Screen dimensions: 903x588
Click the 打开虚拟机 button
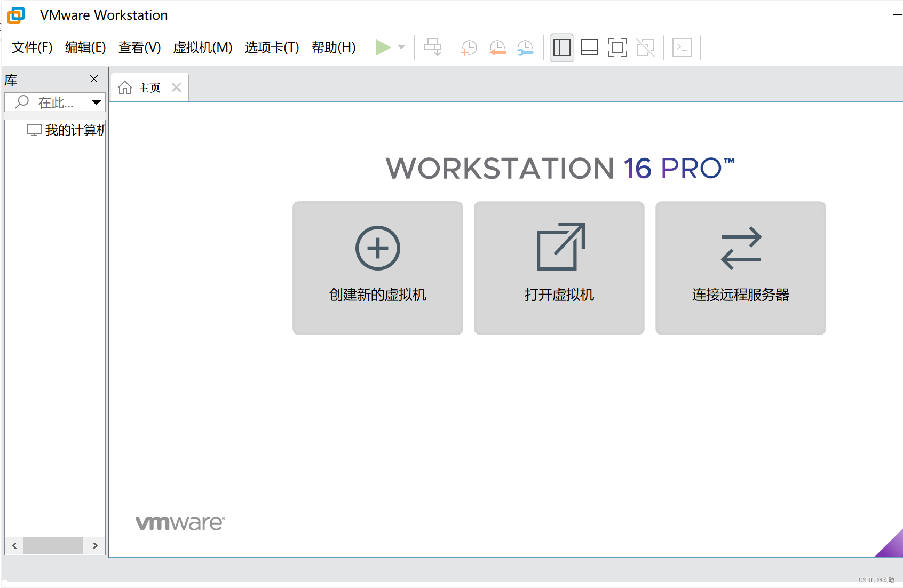point(558,268)
